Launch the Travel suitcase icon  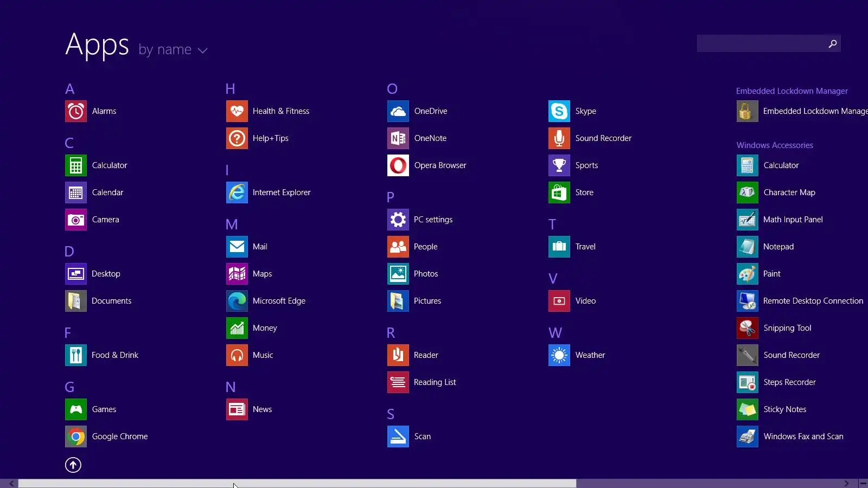[x=559, y=247]
